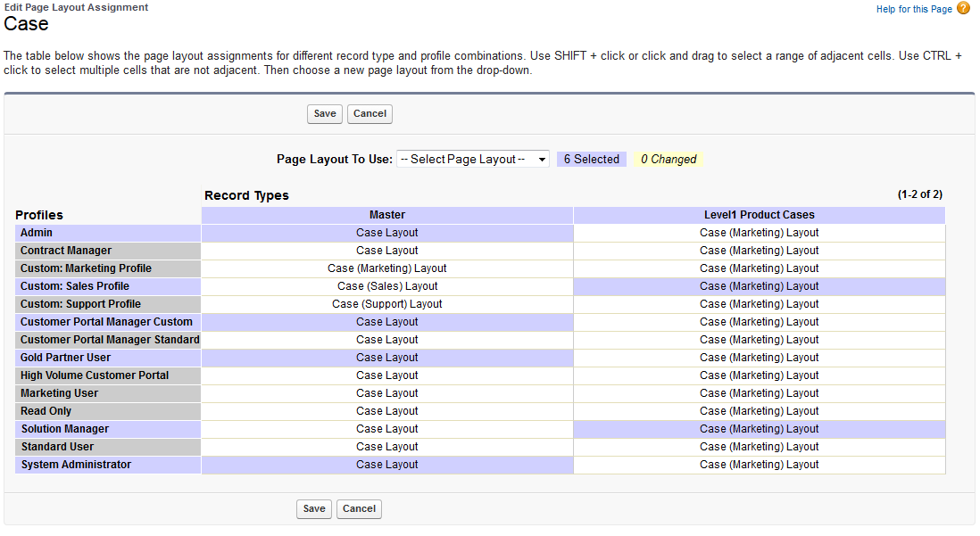
Task: Click the Master column header
Action: [386, 214]
